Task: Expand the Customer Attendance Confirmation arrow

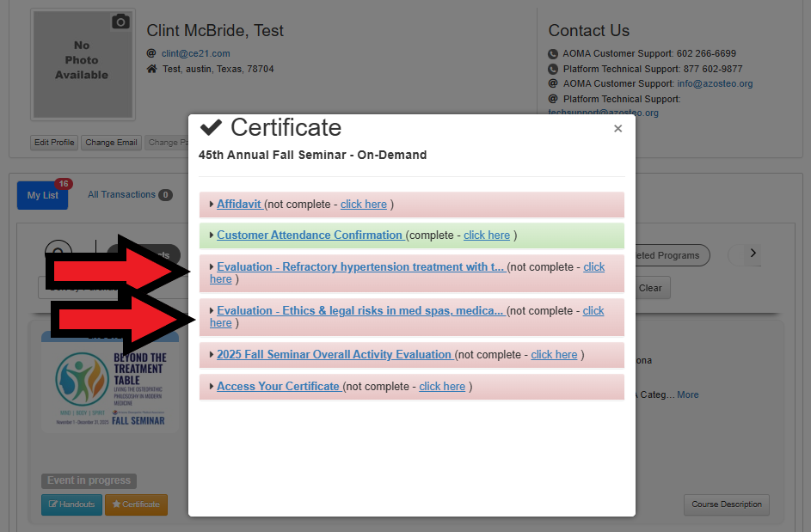Action: 212,235
